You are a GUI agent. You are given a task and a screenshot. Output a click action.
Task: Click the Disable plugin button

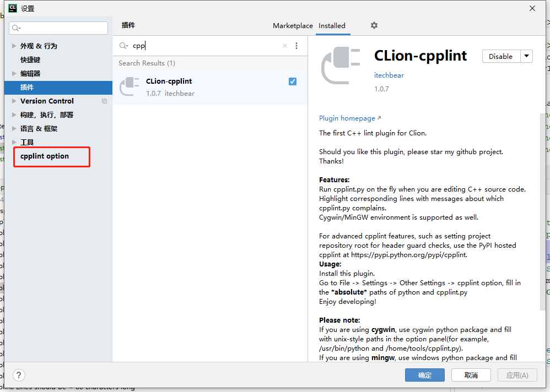pyautogui.click(x=501, y=56)
